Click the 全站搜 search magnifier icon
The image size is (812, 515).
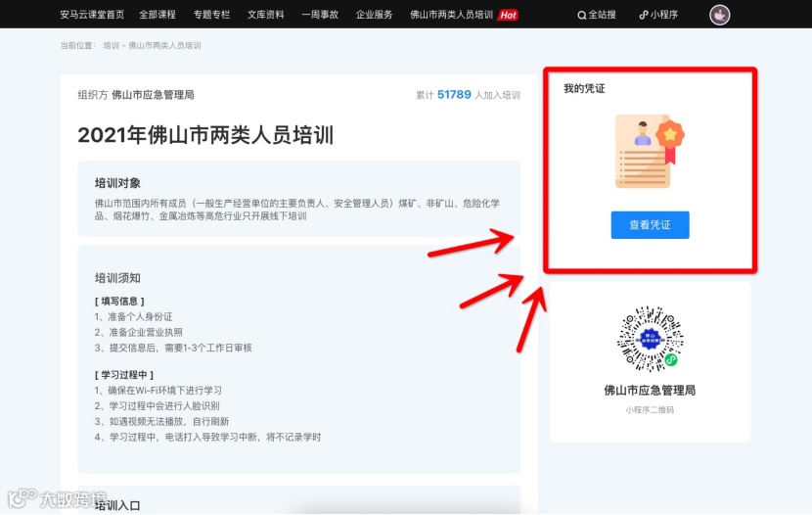(x=581, y=15)
